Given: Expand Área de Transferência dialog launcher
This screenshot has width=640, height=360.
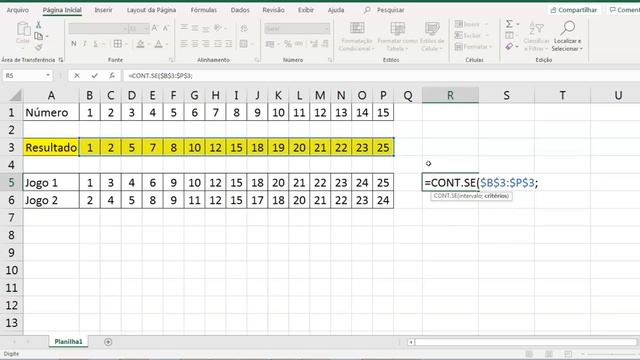Looking at the screenshot, I should point(61,60).
